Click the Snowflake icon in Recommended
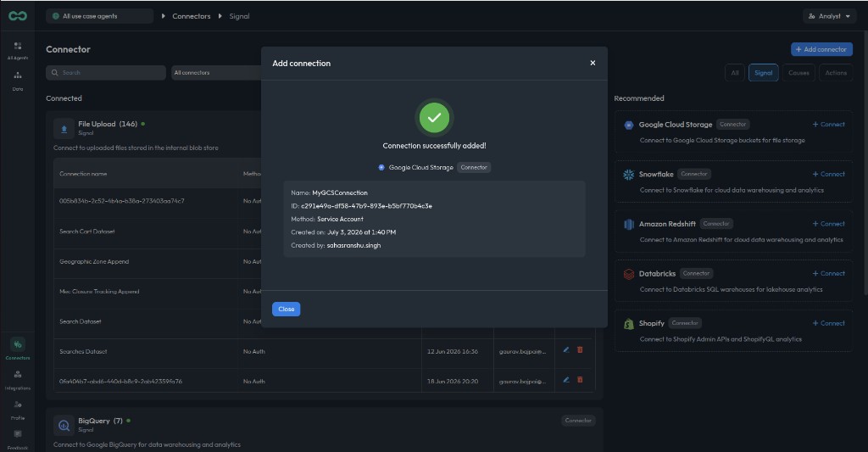The height and width of the screenshot is (452, 868). click(629, 175)
